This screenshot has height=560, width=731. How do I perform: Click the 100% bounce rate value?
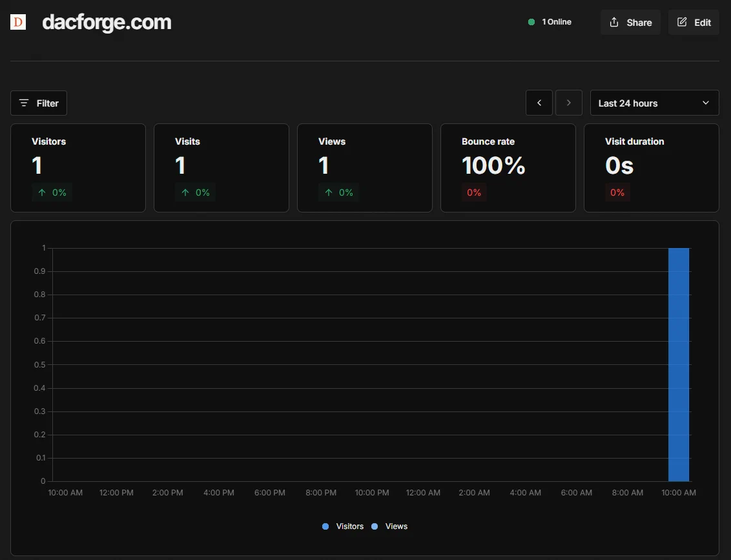pyautogui.click(x=493, y=165)
